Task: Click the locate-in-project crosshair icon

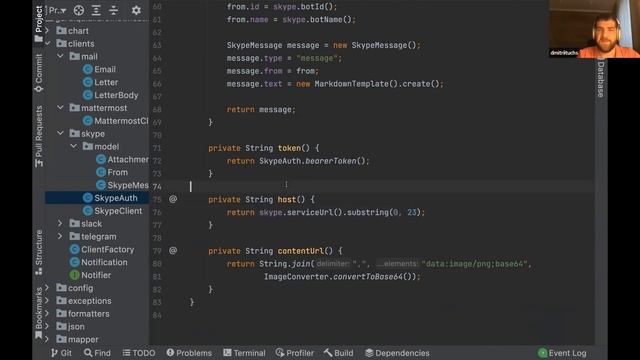Action: pyautogui.click(x=79, y=10)
